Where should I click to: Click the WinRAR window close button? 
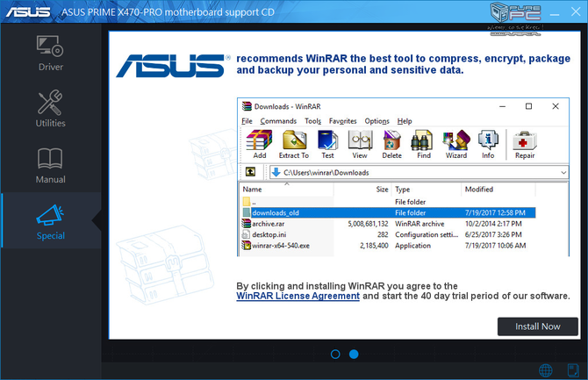556,106
